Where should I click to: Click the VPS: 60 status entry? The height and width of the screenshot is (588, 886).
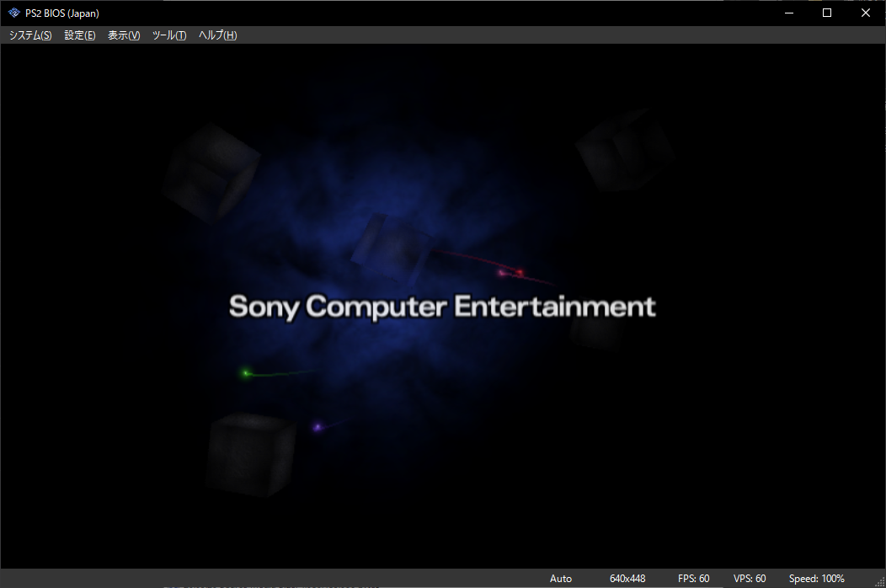click(750, 579)
